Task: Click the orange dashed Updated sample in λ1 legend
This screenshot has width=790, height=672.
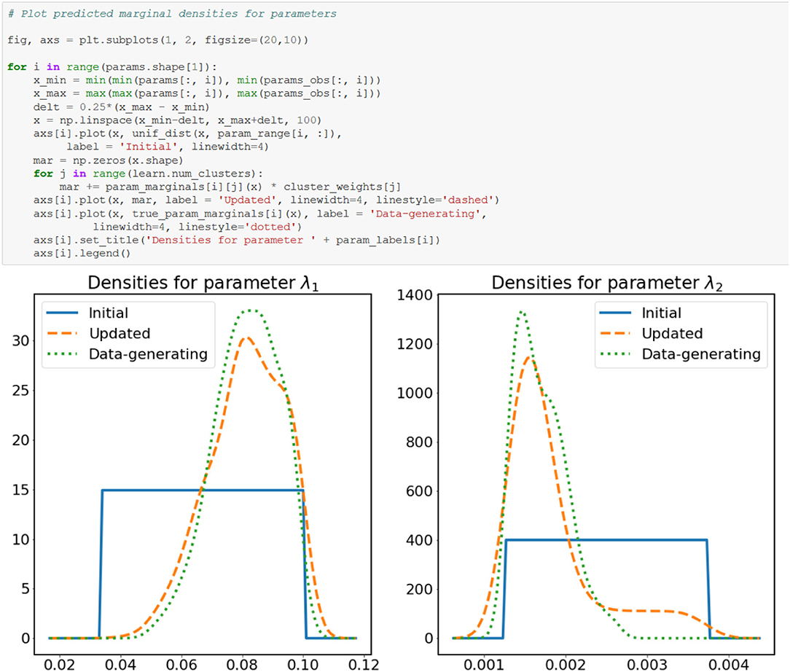Action: 63,334
